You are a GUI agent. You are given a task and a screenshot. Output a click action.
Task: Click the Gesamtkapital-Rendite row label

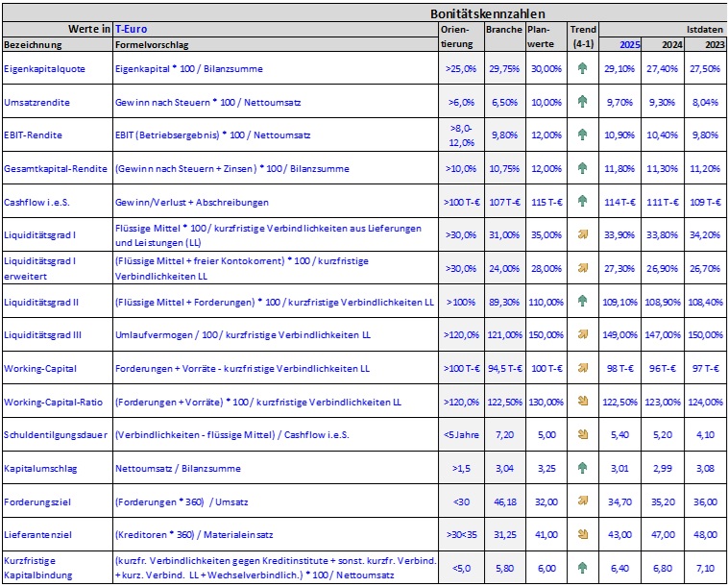(x=53, y=169)
